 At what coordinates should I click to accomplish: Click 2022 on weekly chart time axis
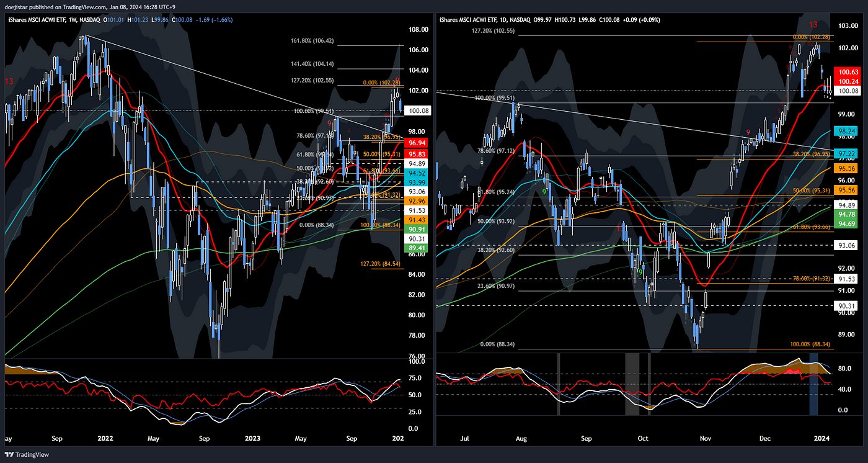coord(106,438)
